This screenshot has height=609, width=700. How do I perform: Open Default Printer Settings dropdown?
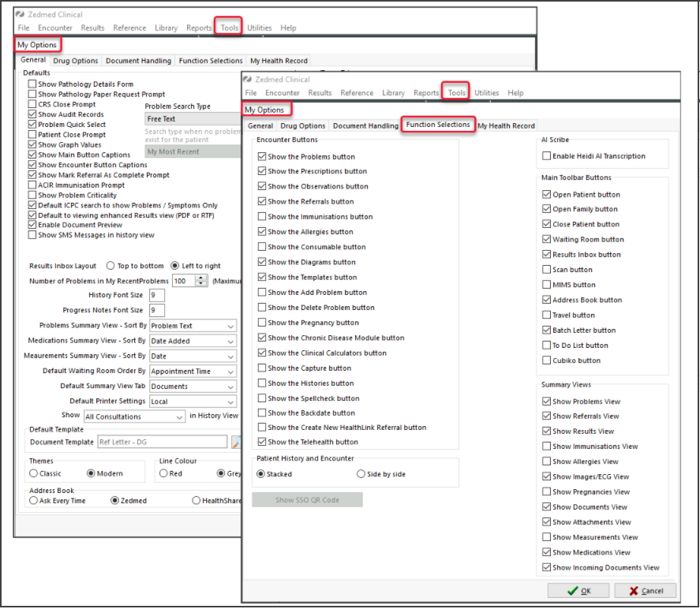pyautogui.click(x=193, y=402)
